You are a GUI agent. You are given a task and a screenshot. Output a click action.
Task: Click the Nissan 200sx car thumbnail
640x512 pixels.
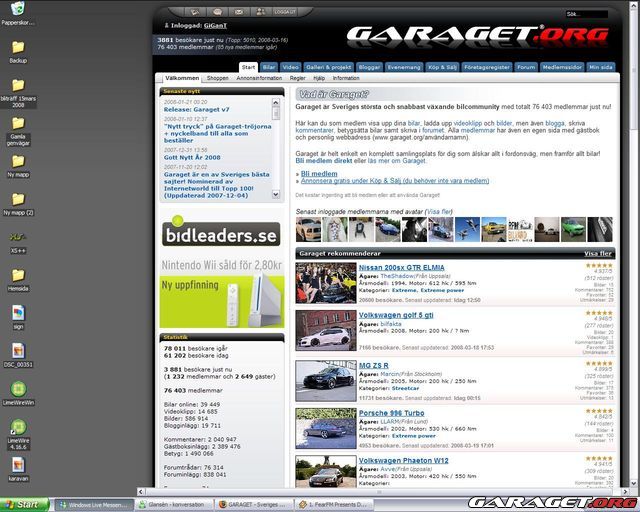[x=326, y=283]
